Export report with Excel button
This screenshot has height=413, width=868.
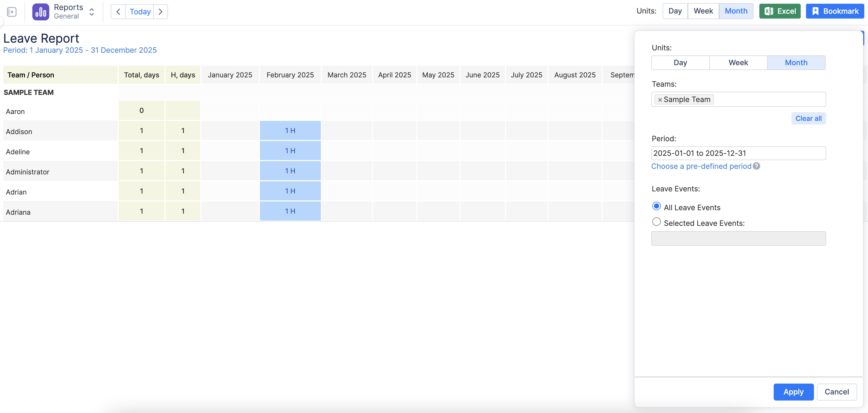(780, 11)
